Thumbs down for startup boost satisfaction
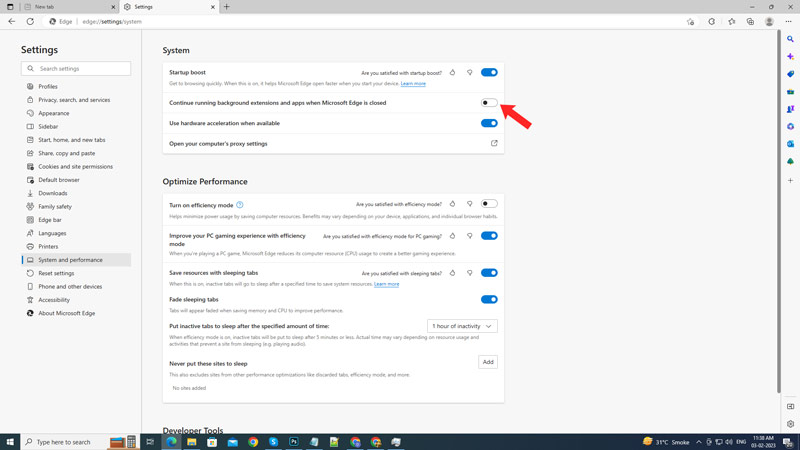Image resolution: width=800 pixels, height=450 pixels. (469, 72)
